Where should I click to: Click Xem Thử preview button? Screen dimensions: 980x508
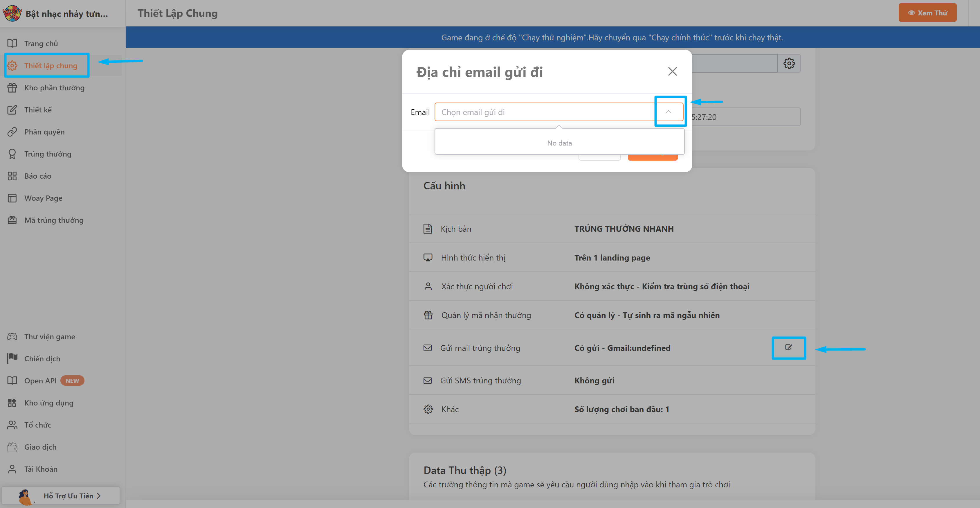[927, 13]
